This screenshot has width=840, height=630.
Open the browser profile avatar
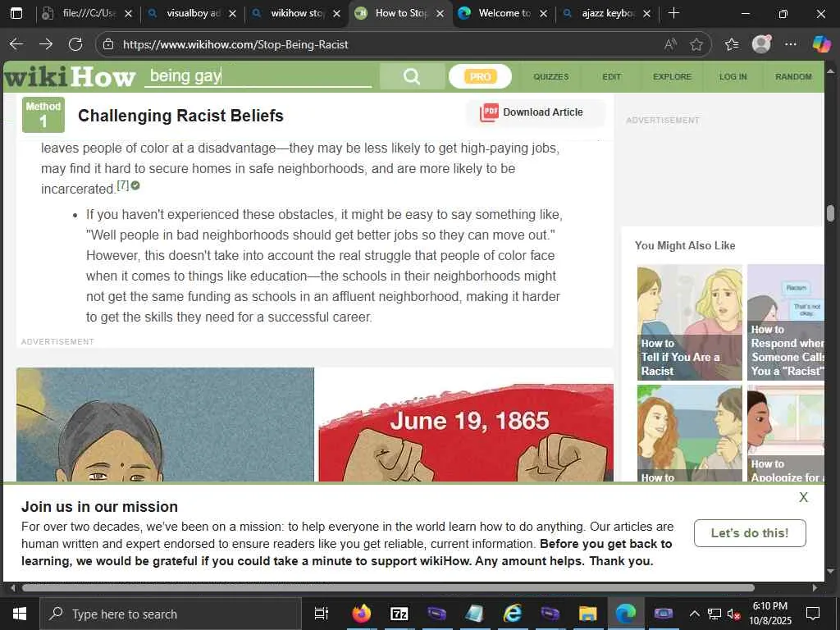[x=761, y=44]
